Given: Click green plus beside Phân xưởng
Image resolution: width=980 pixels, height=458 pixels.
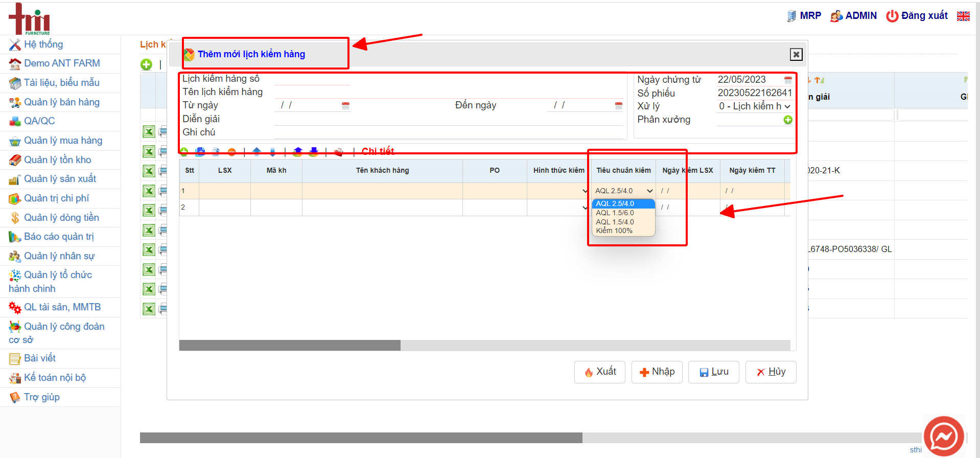Looking at the screenshot, I should (x=788, y=120).
